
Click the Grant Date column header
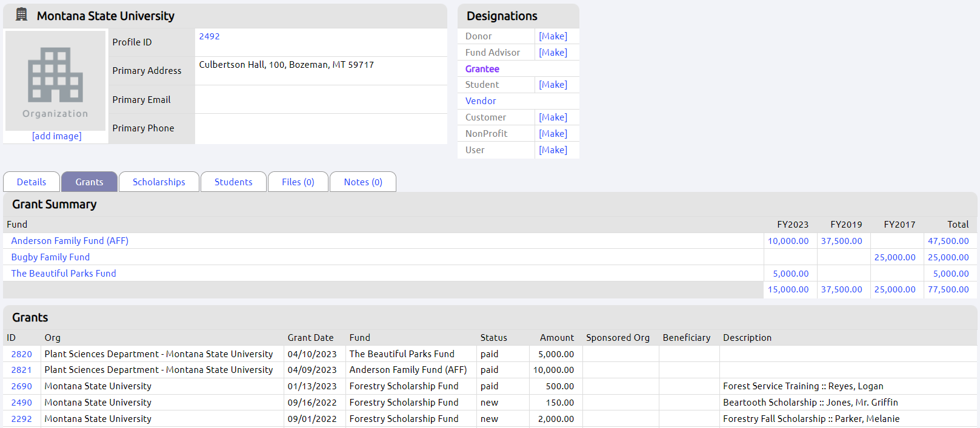click(x=310, y=338)
